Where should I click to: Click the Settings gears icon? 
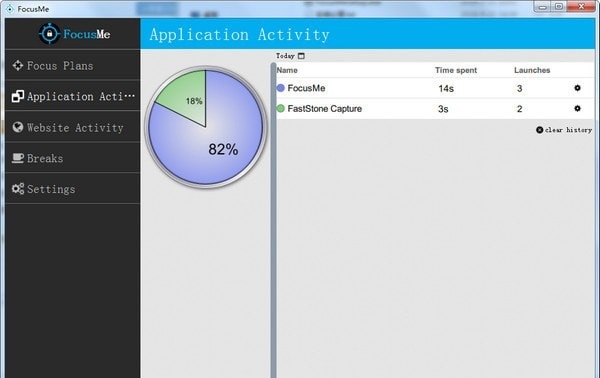coord(18,189)
